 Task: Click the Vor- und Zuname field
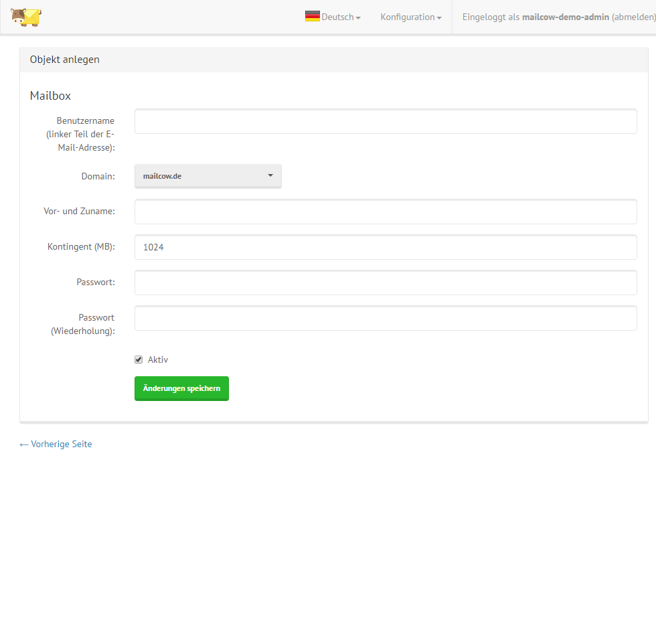[385, 212]
